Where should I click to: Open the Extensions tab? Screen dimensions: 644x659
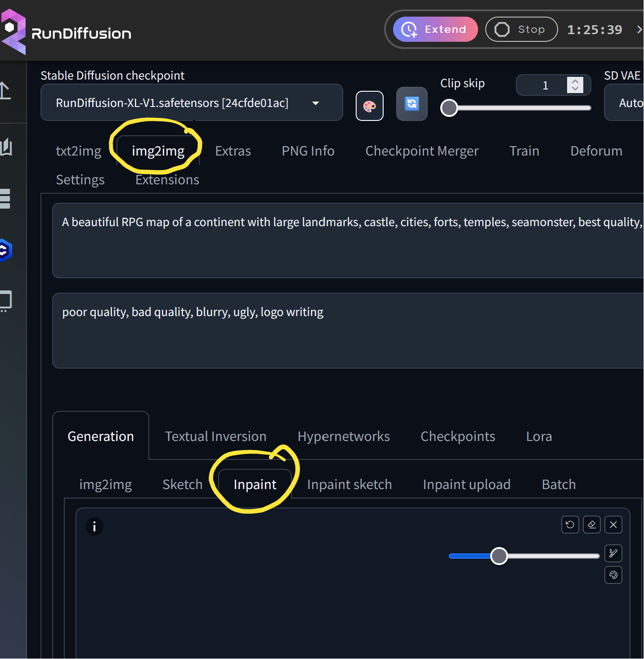tap(167, 179)
